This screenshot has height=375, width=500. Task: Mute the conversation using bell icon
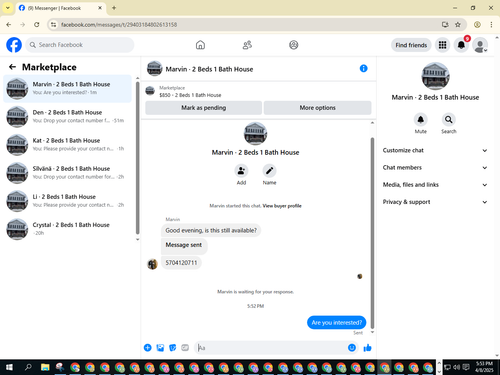(x=421, y=119)
